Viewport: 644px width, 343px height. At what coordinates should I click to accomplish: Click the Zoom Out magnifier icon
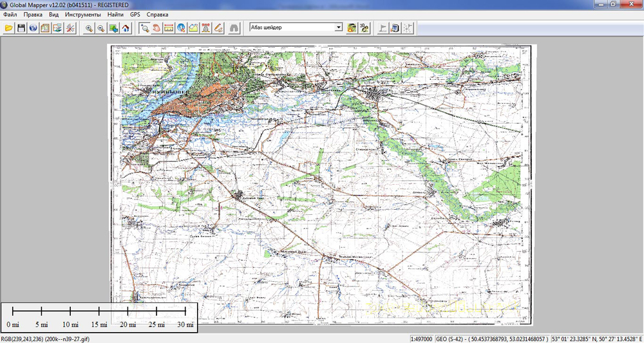(x=101, y=28)
